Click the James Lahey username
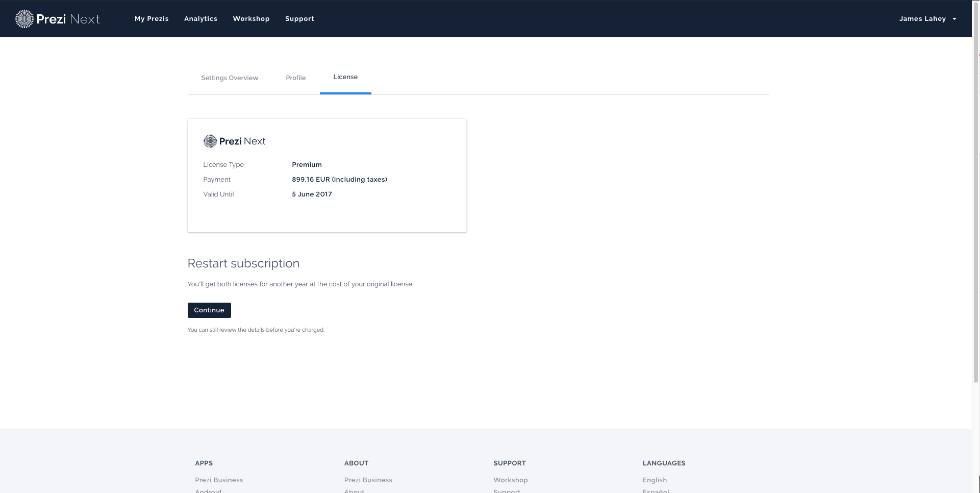This screenshot has height=493, width=980. pos(922,19)
